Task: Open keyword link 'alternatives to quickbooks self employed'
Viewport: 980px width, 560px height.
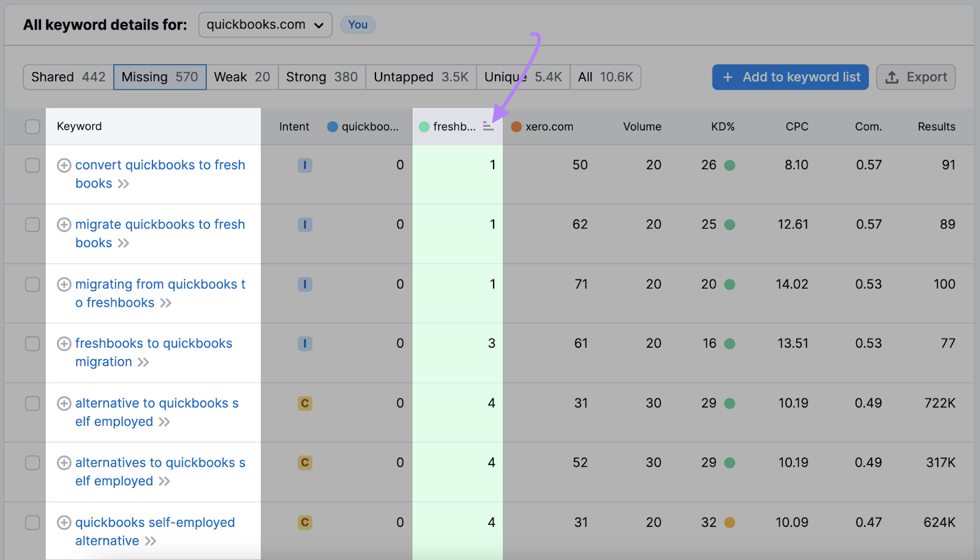Action: click(160, 472)
